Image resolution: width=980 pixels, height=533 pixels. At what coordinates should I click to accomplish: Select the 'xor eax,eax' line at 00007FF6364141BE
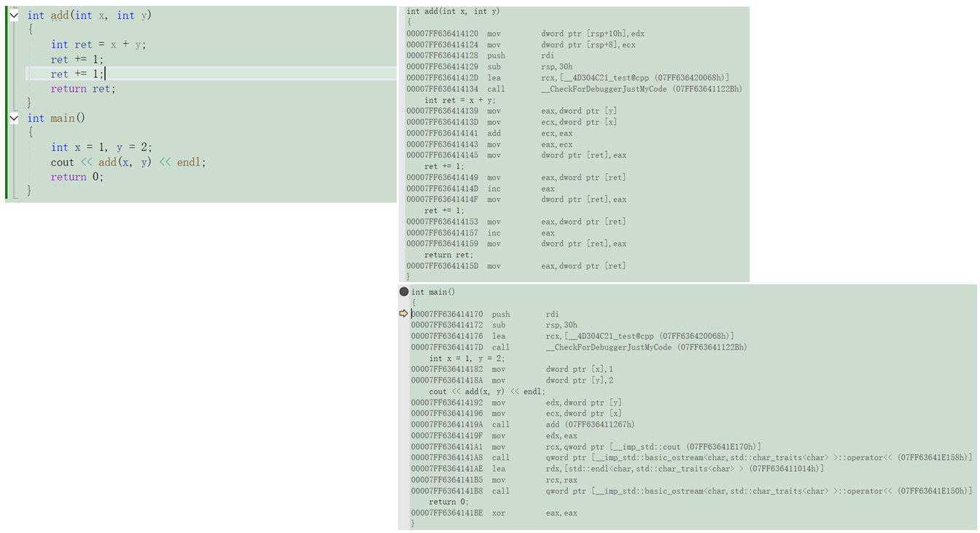tap(494, 513)
